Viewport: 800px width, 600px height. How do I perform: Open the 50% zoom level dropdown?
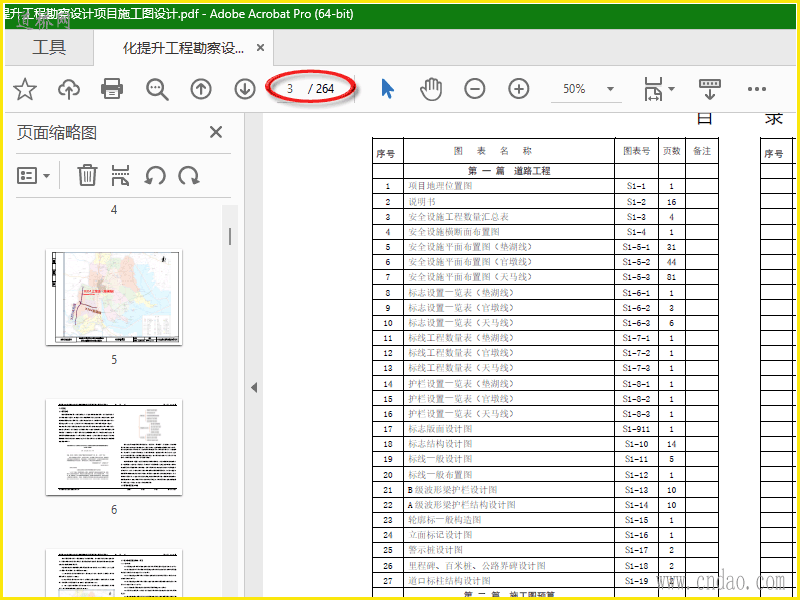coord(610,89)
